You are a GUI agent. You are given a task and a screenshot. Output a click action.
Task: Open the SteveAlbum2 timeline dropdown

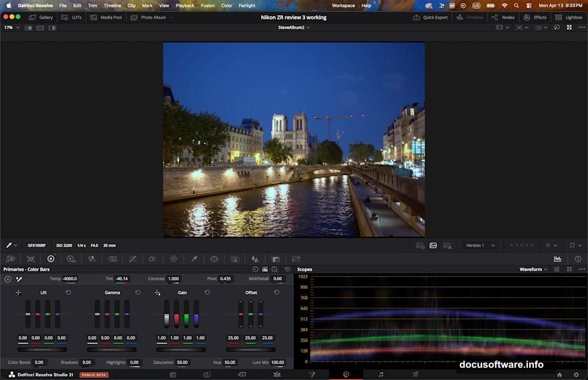293,27
